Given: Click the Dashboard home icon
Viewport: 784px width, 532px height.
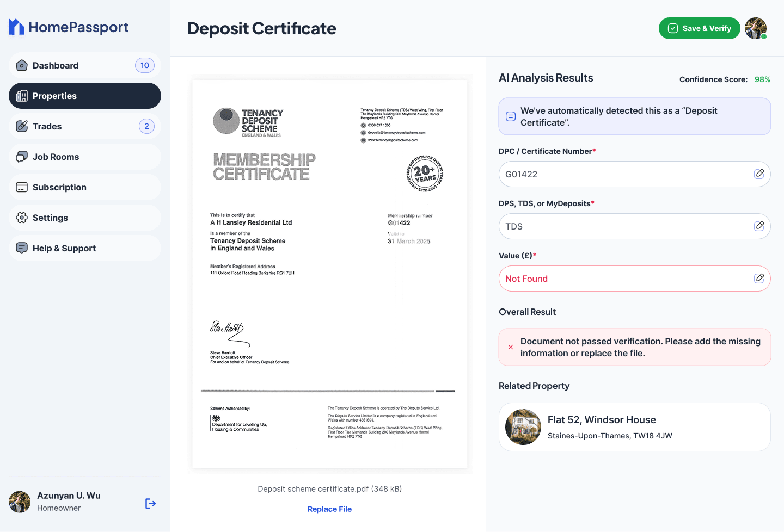Looking at the screenshot, I should pyautogui.click(x=22, y=65).
